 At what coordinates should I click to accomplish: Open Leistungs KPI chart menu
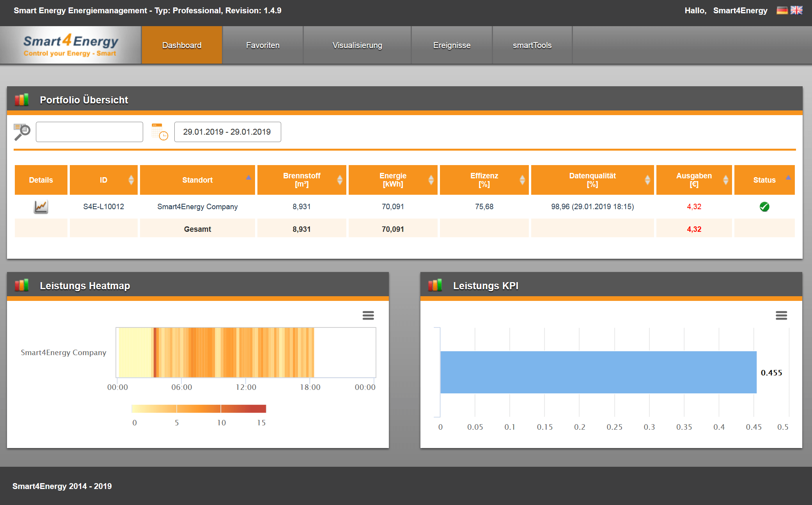[781, 315]
